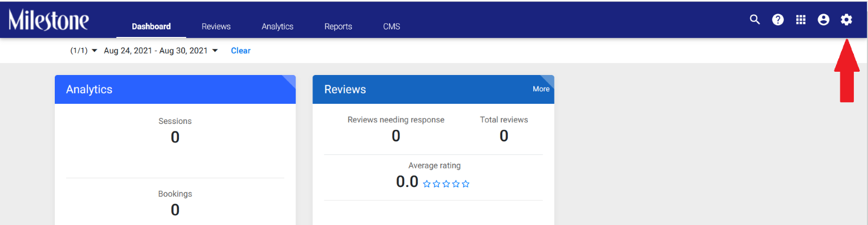Click the Bookings label
The image size is (868, 225).
175,193
